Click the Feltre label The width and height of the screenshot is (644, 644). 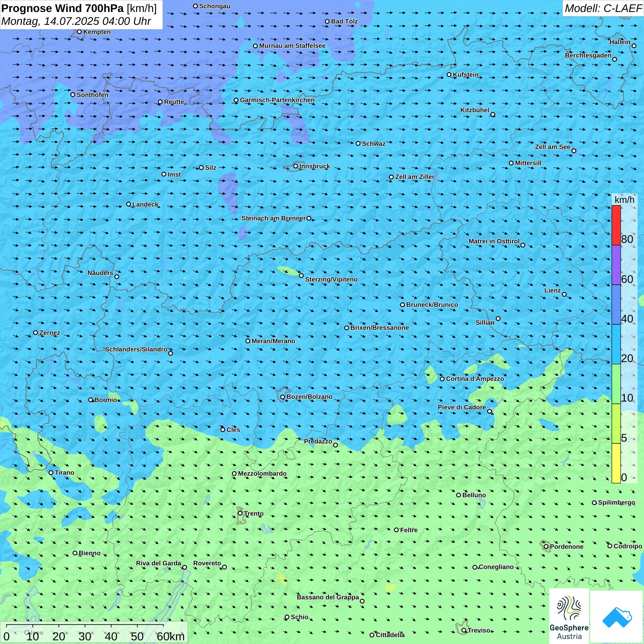[x=409, y=530]
